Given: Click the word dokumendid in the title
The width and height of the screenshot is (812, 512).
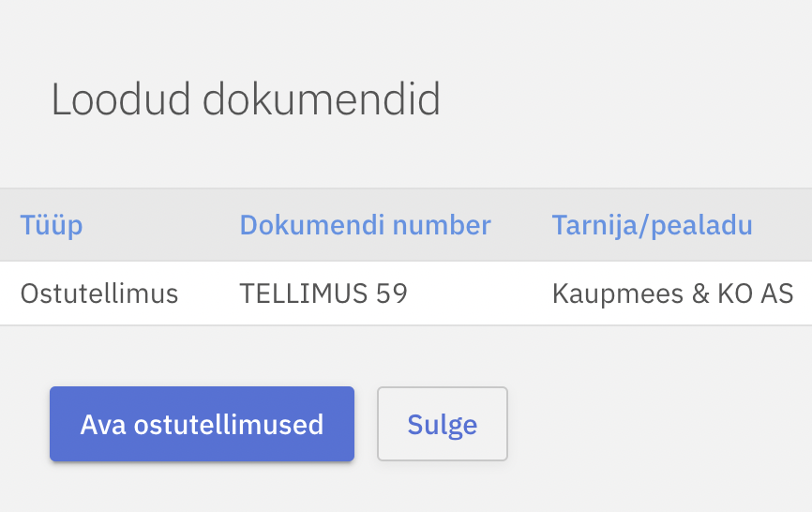Looking at the screenshot, I should (x=322, y=98).
